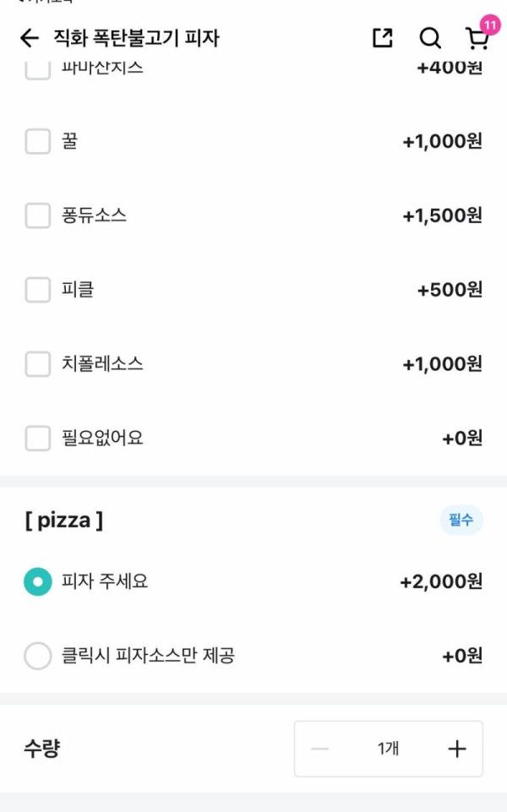
Task: Tick the 필요없어요 checkbox
Action: [36, 439]
